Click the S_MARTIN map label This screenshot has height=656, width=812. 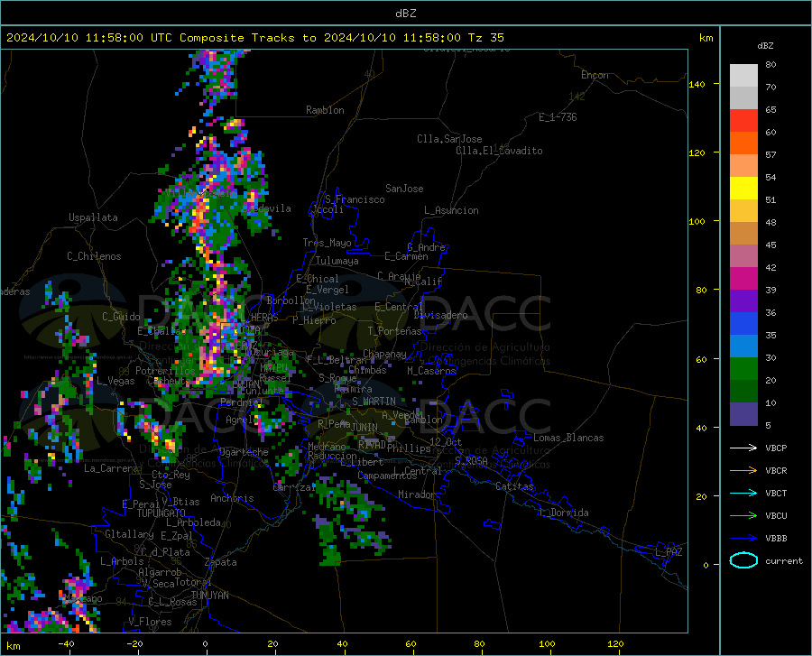click(374, 402)
